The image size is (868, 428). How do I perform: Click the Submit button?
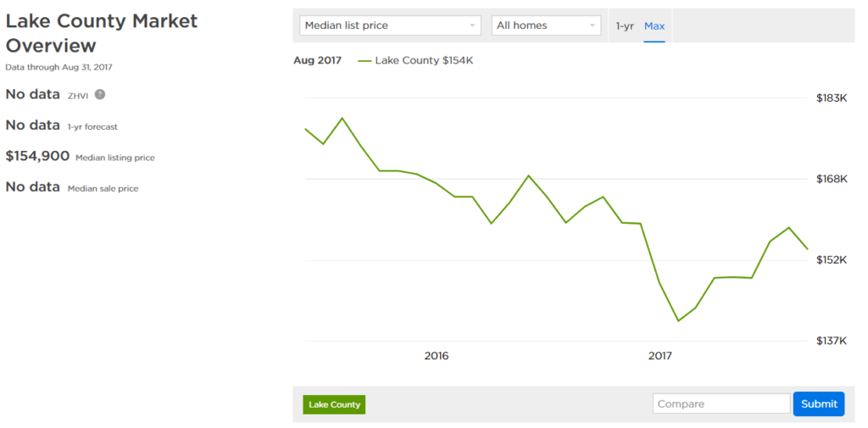click(819, 403)
